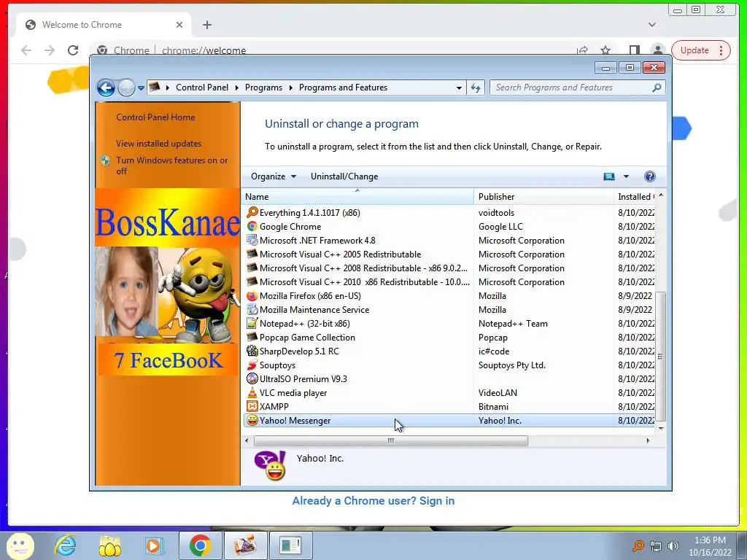Expand the address bar history dropdown

[459, 87]
